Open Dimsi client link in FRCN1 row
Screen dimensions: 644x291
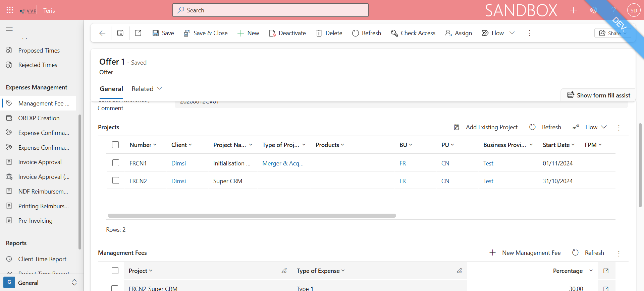point(178,163)
